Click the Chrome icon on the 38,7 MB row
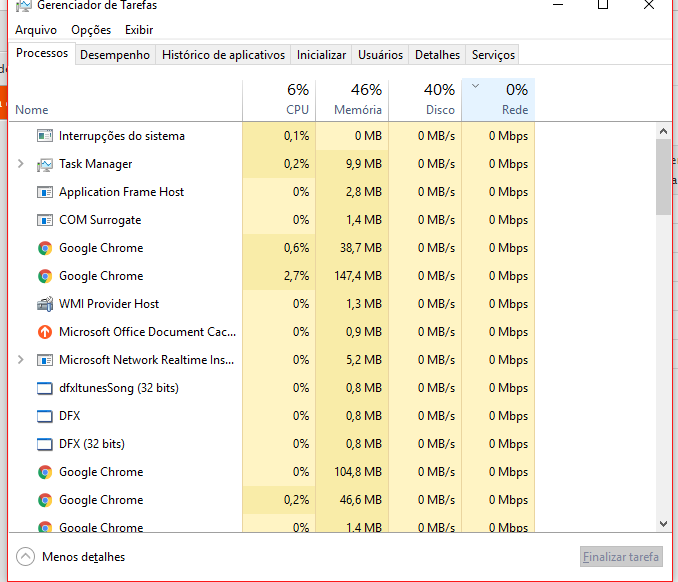Viewport: 678px width, 582px height. point(45,248)
